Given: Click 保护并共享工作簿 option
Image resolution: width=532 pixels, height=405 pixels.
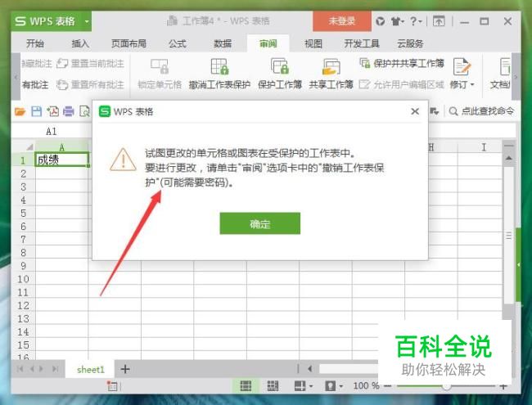Looking at the screenshot, I should pyautogui.click(x=402, y=63).
